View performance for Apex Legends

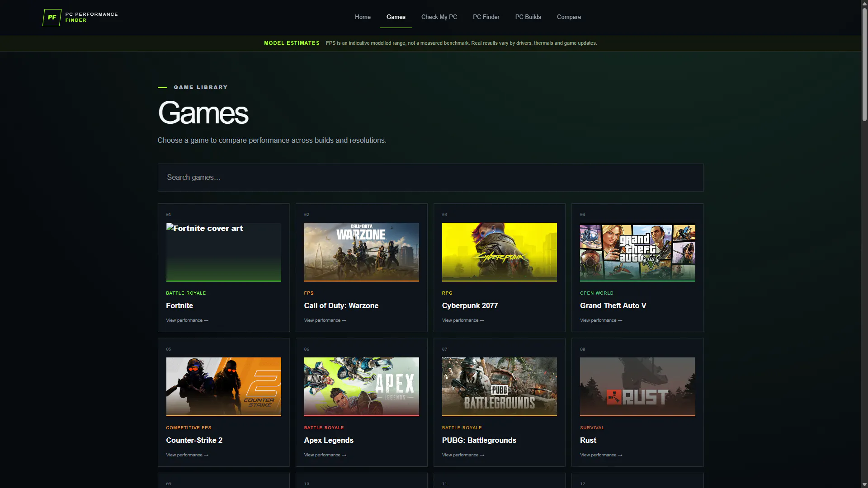[x=325, y=455]
